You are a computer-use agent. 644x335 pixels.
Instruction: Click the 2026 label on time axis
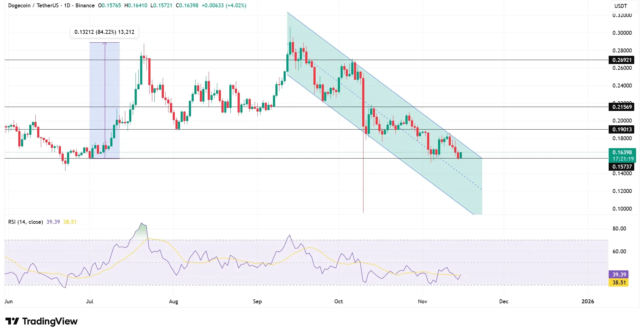(587, 301)
